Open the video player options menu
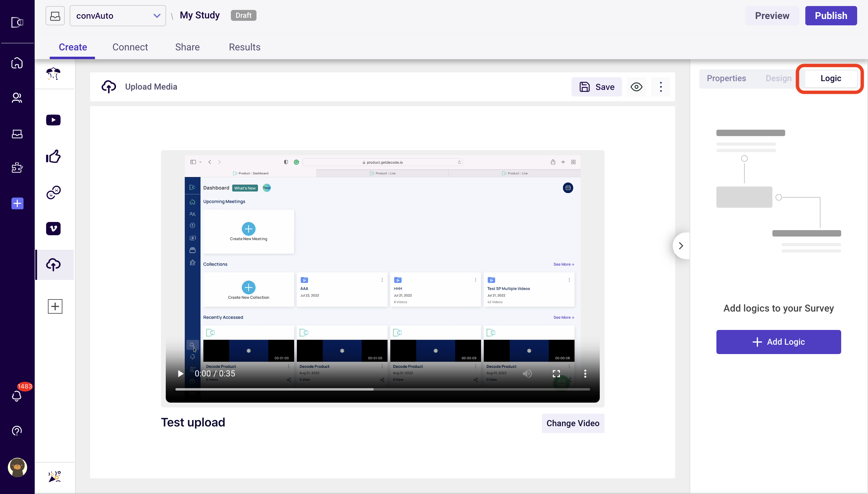868x494 pixels. click(585, 374)
